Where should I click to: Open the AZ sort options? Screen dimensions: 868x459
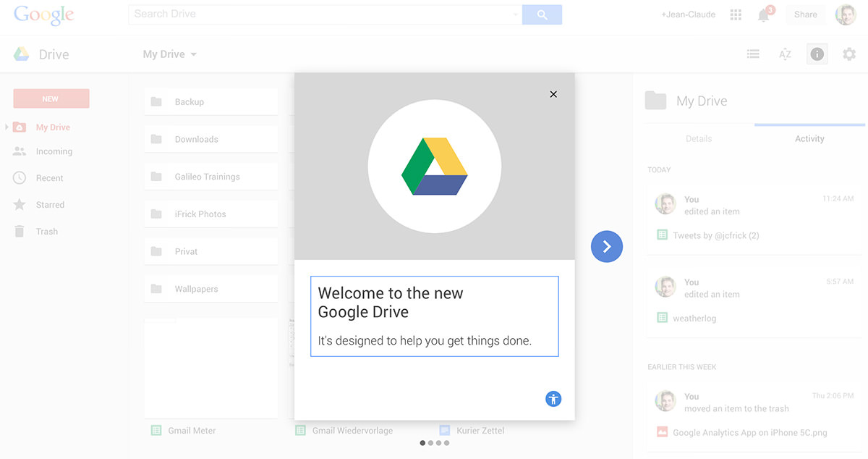(x=785, y=54)
